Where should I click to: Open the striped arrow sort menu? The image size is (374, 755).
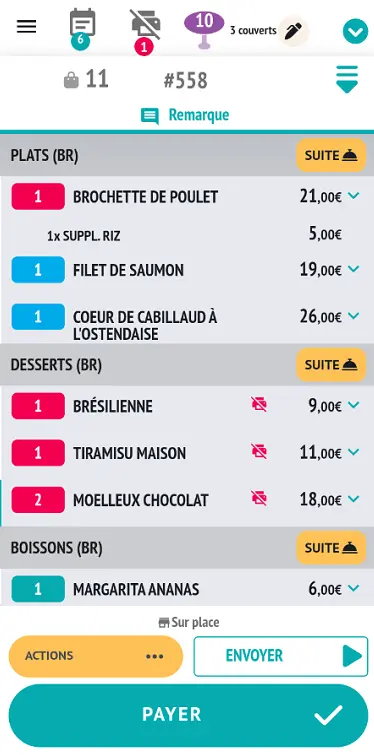[x=347, y=79]
